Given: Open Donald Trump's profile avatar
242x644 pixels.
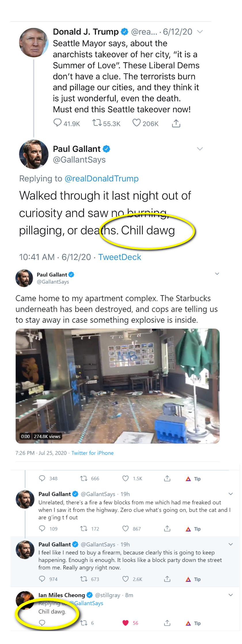Looking at the screenshot, I should (x=34, y=42).
